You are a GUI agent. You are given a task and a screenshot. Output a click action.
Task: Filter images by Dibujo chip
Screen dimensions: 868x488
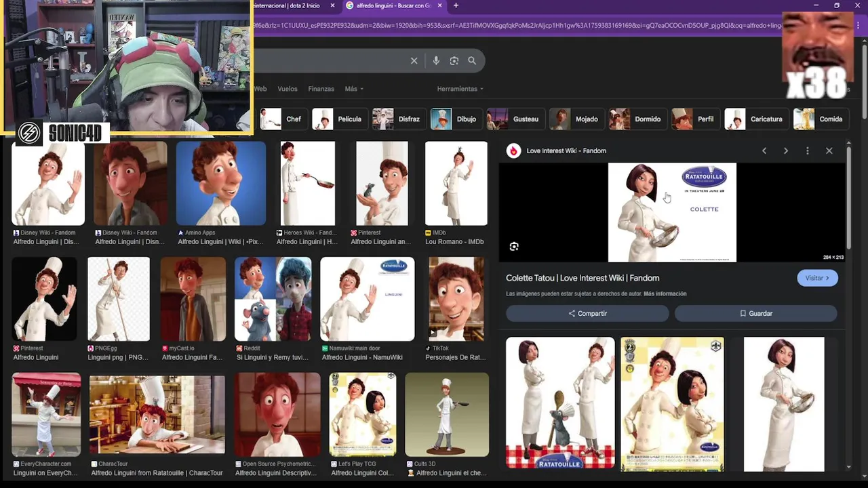point(456,119)
